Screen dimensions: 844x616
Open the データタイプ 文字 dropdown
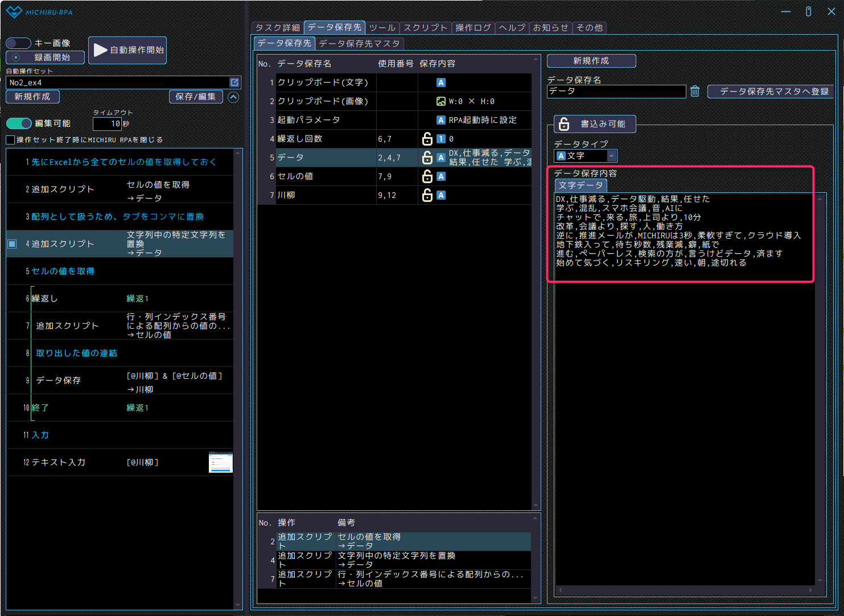click(611, 156)
